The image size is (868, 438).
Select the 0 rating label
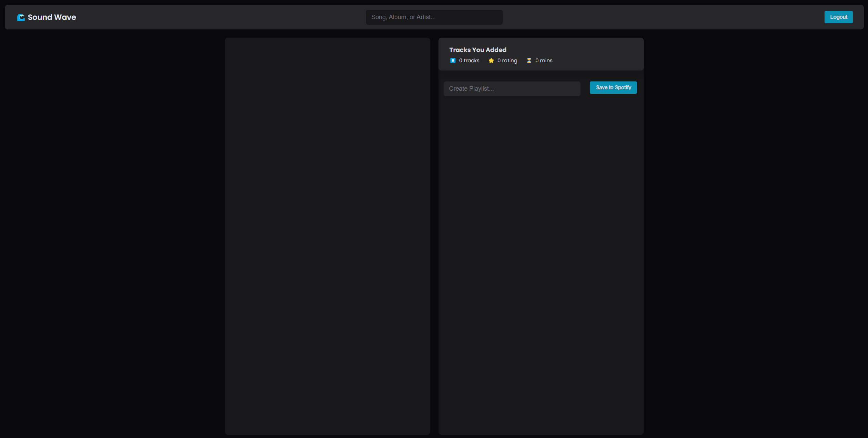(507, 61)
